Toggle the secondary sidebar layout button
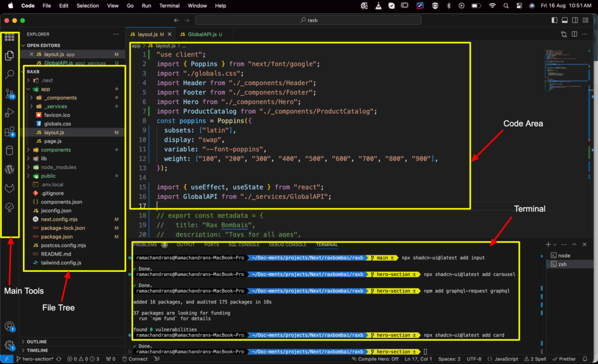This screenshot has width=598, height=364. [x=575, y=20]
